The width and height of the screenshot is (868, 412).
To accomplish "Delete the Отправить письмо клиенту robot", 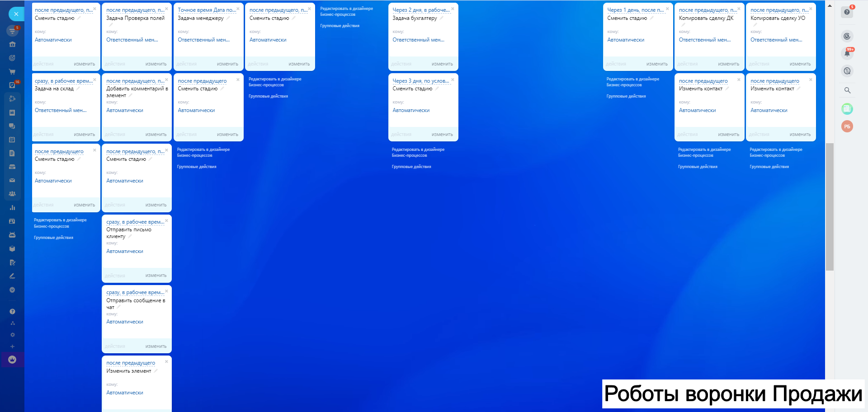I will pos(166,220).
